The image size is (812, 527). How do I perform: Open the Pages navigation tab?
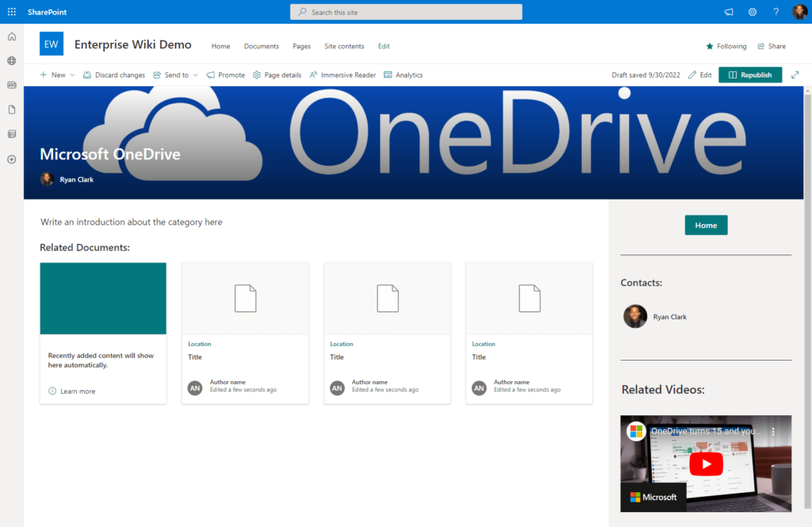click(x=301, y=46)
